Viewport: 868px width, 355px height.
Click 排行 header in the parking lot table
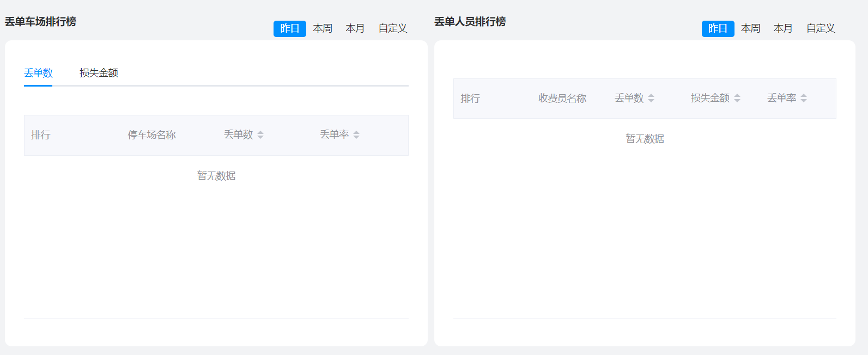41,135
